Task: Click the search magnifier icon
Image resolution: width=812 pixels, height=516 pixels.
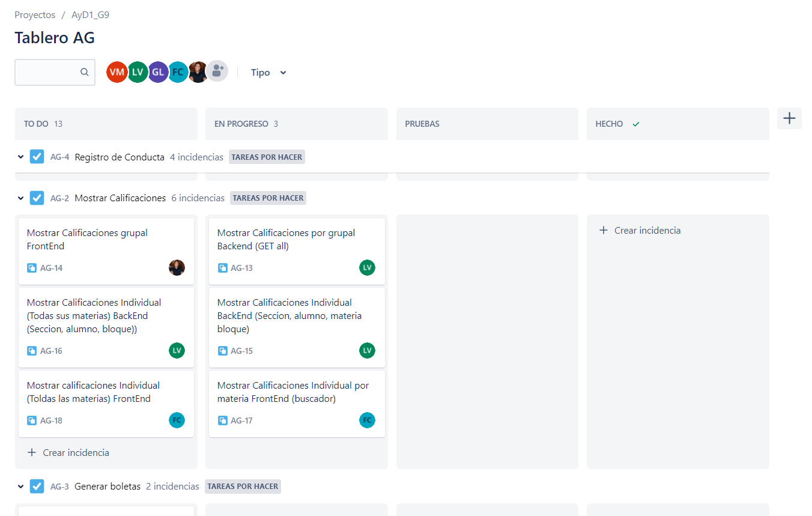Action: 85,72
